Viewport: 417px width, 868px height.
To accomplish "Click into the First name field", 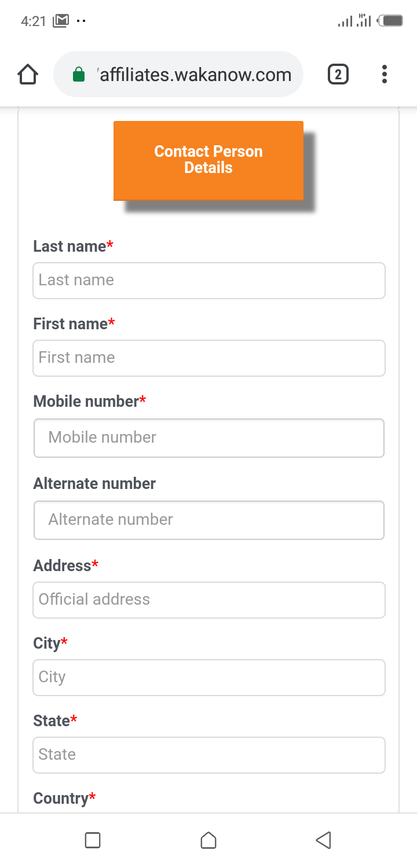I will pos(209,358).
